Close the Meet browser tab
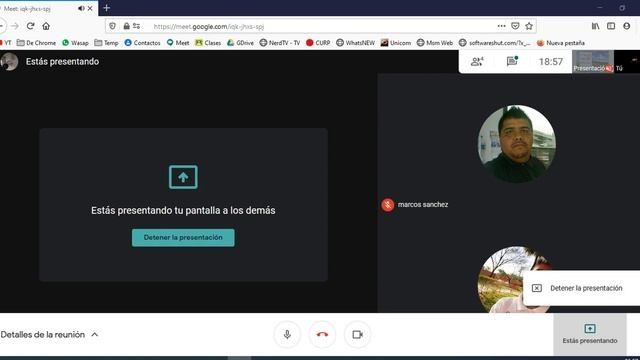The height and width of the screenshot is (360, 640). coord(90,8)
